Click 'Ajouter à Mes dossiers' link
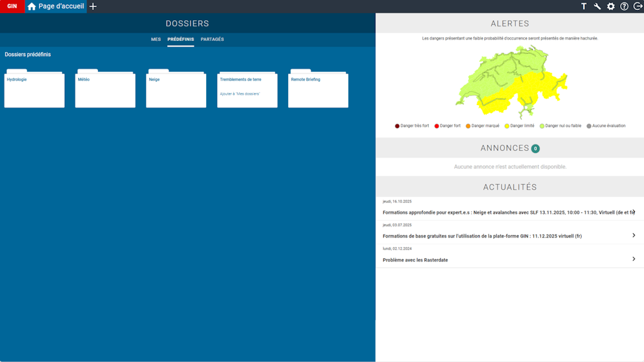 (x=240, y=94)
